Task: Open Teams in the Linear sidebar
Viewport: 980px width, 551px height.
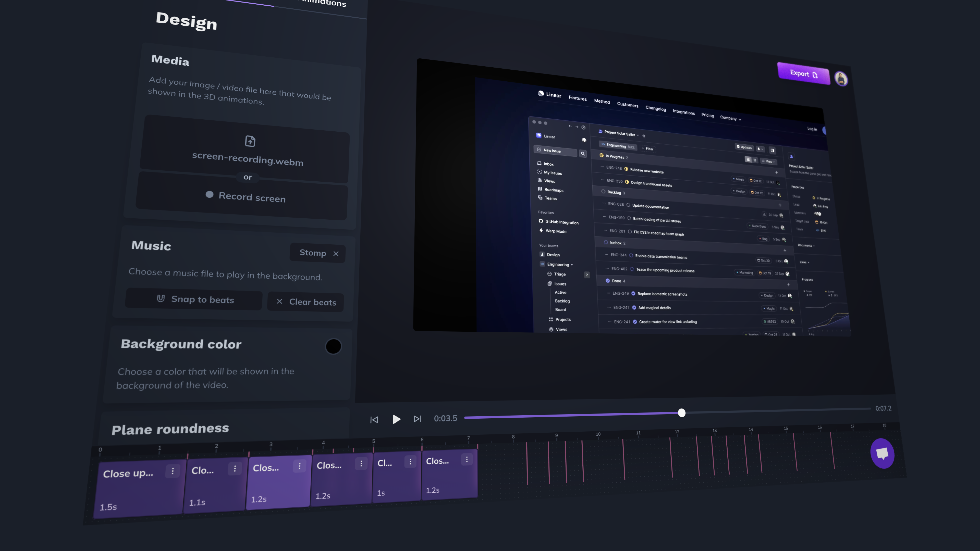Action: coord(547,198)
